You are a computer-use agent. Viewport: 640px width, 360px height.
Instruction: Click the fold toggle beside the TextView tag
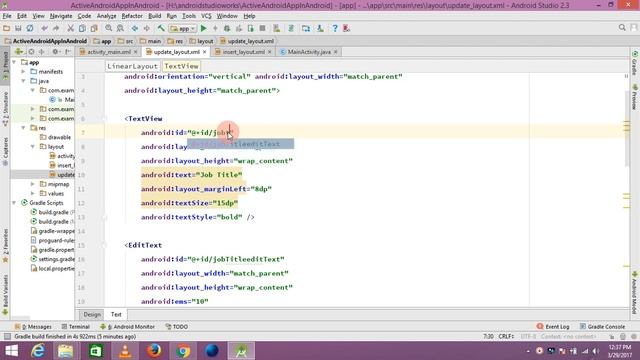pos(104,118)
